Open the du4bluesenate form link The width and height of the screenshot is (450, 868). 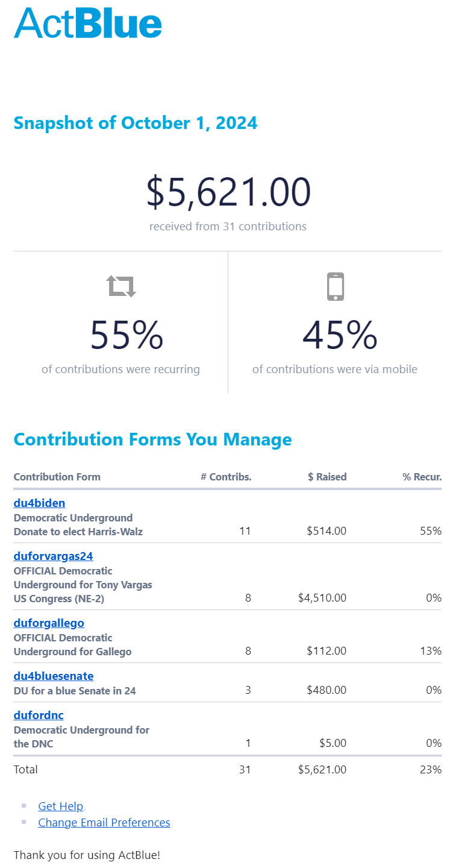(x=54, y=676)
